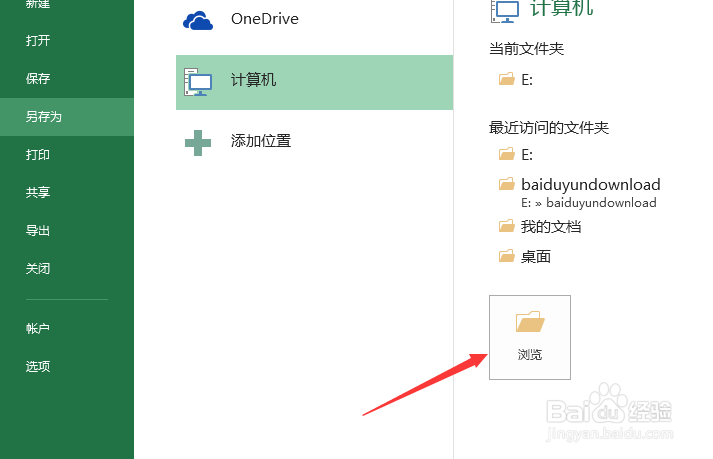Choose 关闭 in the sidebar
This screenshot has height=459, width=713.
(x=38, y=268)
